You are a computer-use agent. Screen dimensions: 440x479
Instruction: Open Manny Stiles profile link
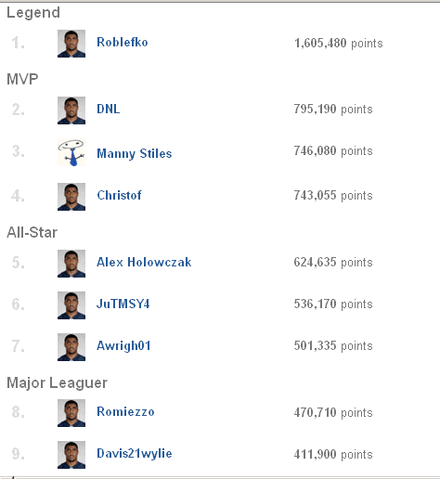click(134, 154)
